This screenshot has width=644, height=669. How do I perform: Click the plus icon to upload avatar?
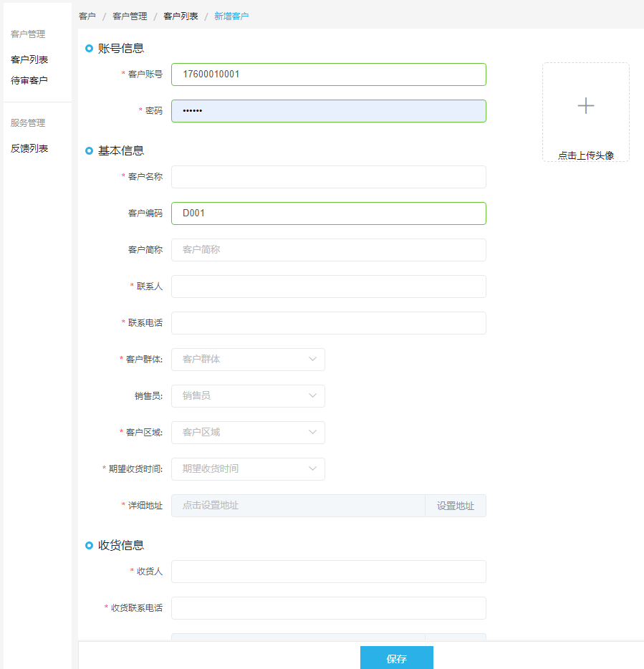pyautogui.click(x=585, y=106)
